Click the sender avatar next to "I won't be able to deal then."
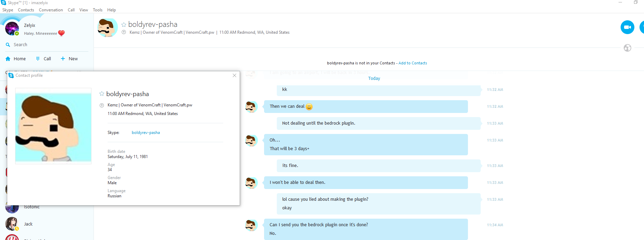Image resolution: width=644 pixels, height=240 pixels. pos(251,182)
